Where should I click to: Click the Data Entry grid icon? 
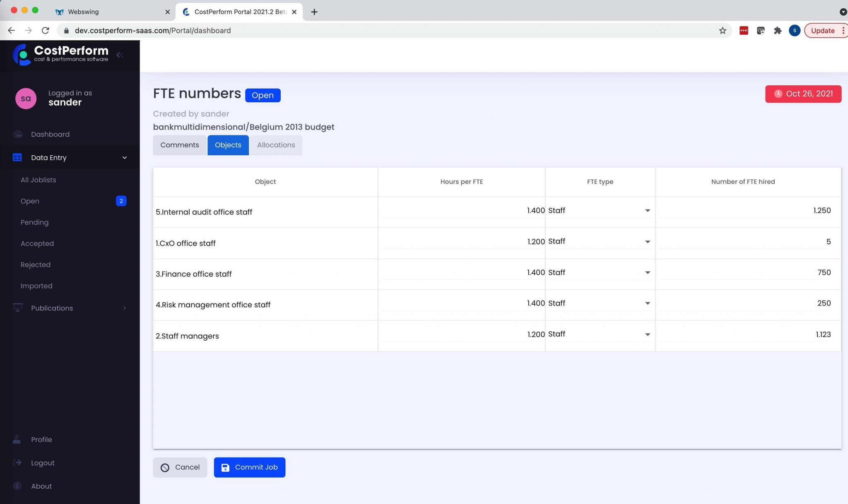[17, 157]
